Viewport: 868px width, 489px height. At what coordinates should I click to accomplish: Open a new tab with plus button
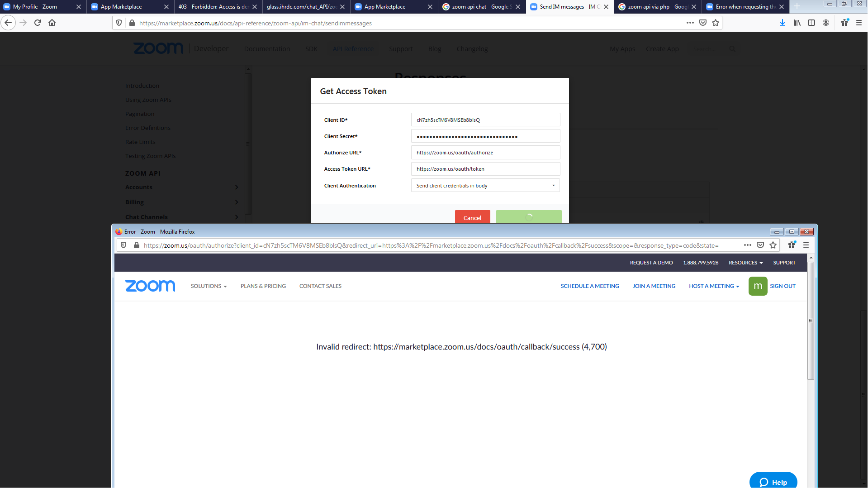[x=797, y=6]
